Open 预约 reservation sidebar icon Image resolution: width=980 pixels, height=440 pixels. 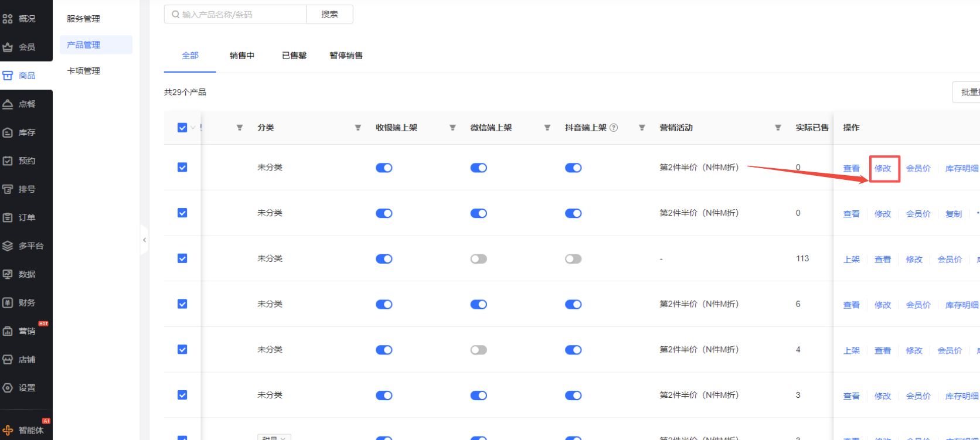click(x=8, y=161)
